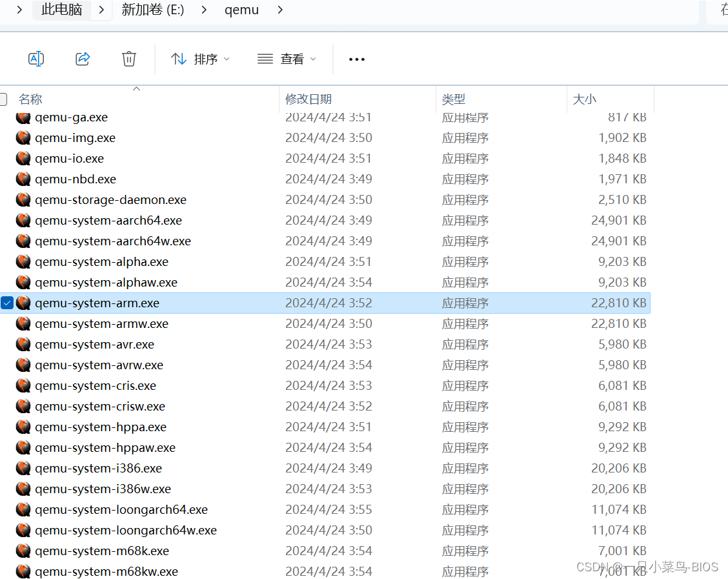This screenshot has width=728, height=579.
Task: Click the Delete trash can icon
Action: click(x=129, y=59)
